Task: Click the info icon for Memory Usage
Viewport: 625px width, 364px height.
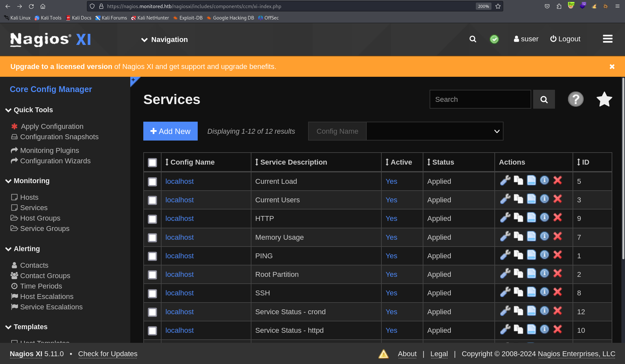Action: click(544, 236)
